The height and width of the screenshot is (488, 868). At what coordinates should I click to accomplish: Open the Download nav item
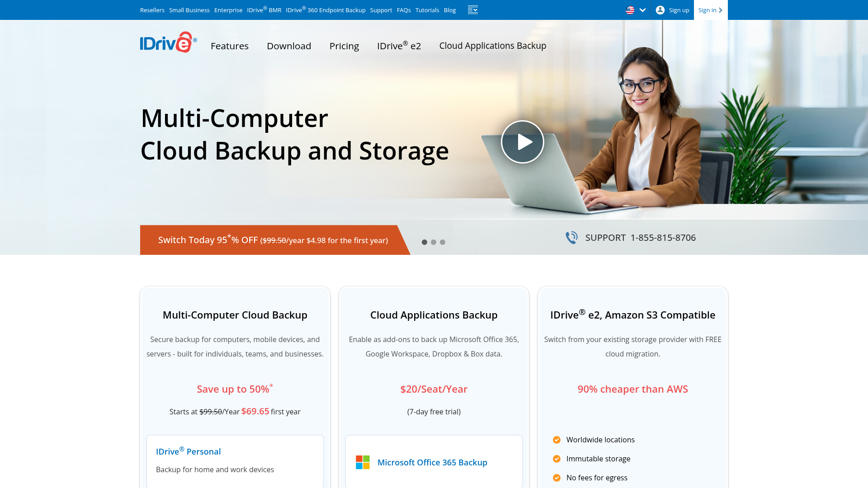[x=289, y=46]
